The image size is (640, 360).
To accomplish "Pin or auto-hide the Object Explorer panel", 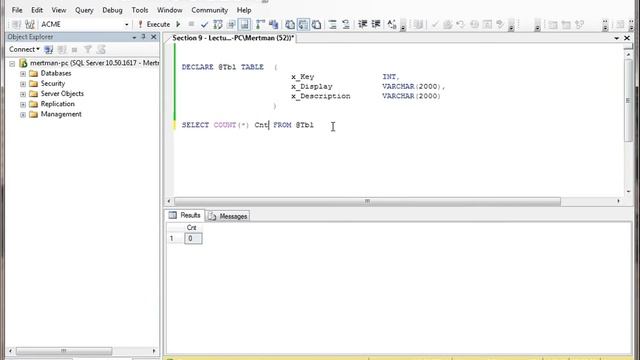I will [x=143, y=37].
